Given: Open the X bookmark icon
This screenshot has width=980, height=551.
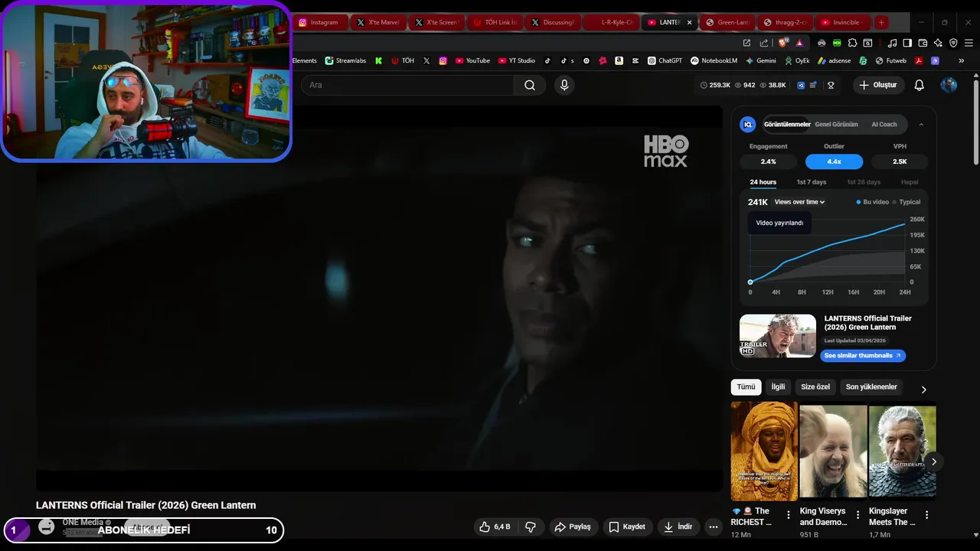Looking at the screenshot, I should 426,60.
